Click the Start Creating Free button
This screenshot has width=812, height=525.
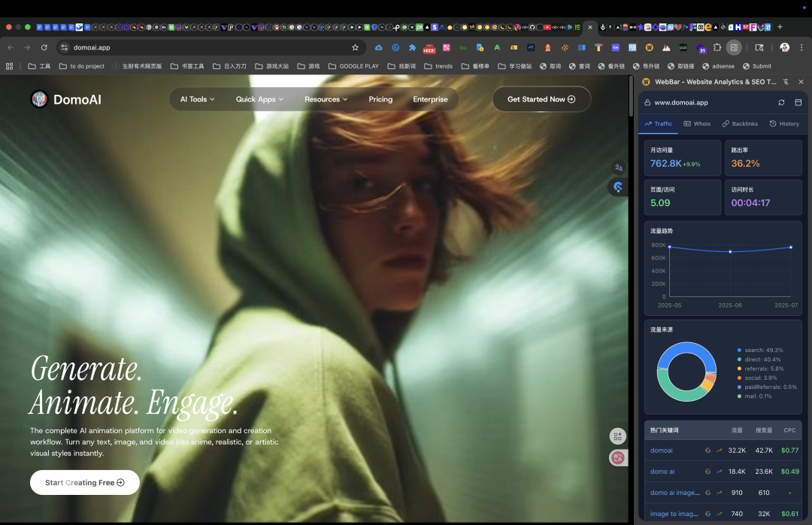(x=84, y=482)
